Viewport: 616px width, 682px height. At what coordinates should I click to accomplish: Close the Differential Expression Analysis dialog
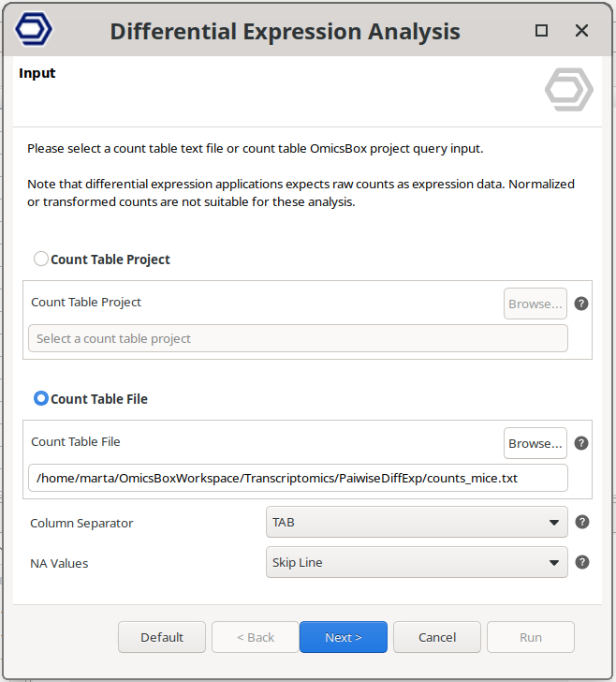coord(581,31)
